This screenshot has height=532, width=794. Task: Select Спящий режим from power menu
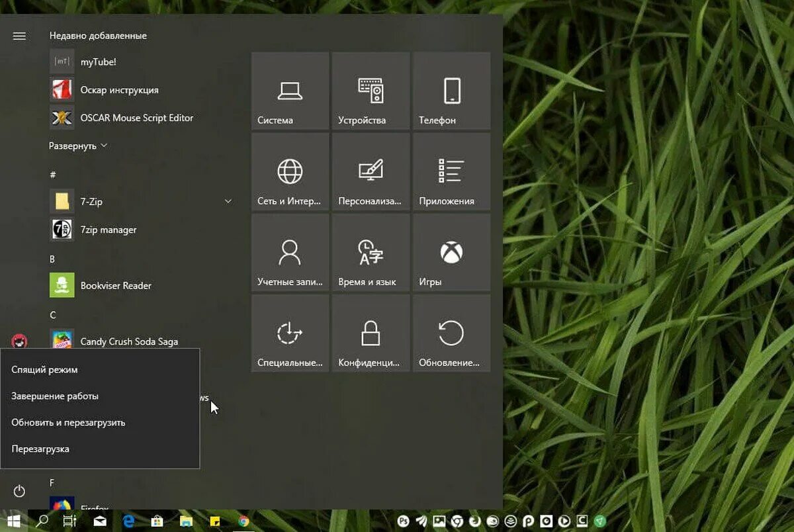[x=100, y=369]
